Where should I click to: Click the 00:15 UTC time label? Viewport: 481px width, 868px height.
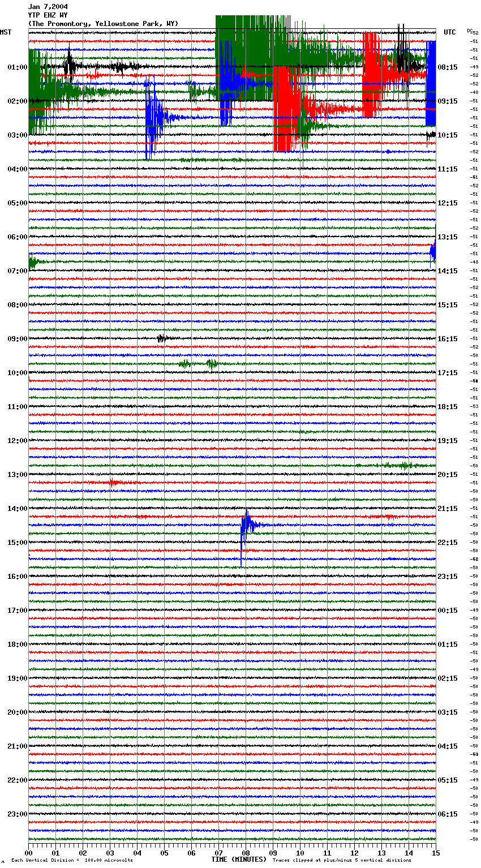pyautogui.click(x=448, y=611)
